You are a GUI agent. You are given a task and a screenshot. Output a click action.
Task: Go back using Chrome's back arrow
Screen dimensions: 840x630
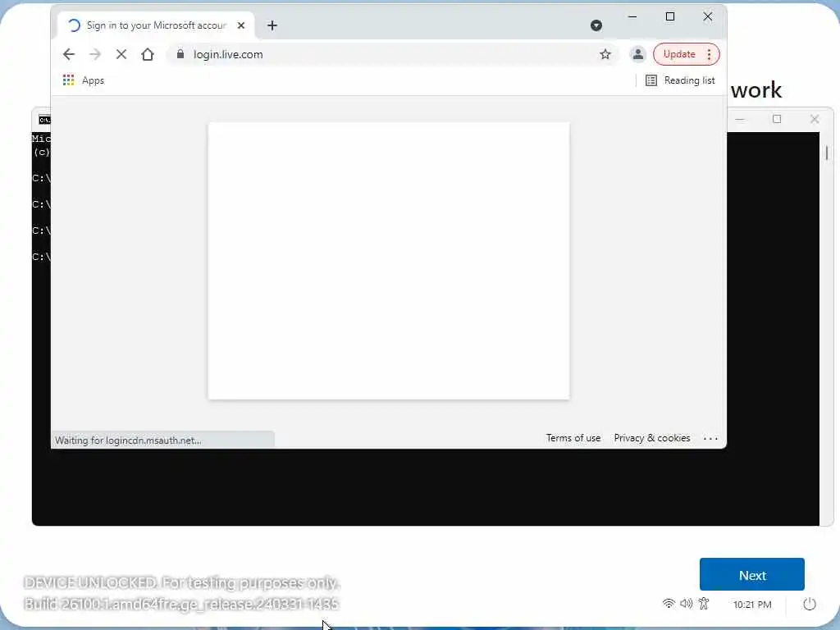click(x=69, y=54)
